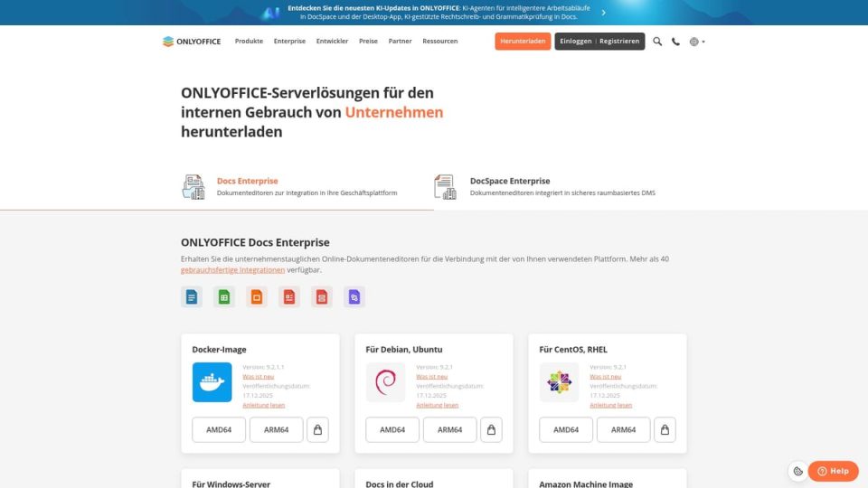Open Docker-Image 'Was ist neu' link
Image resolution: width=868 pixels, height=488 pixels.
click(x=258, y=377)
